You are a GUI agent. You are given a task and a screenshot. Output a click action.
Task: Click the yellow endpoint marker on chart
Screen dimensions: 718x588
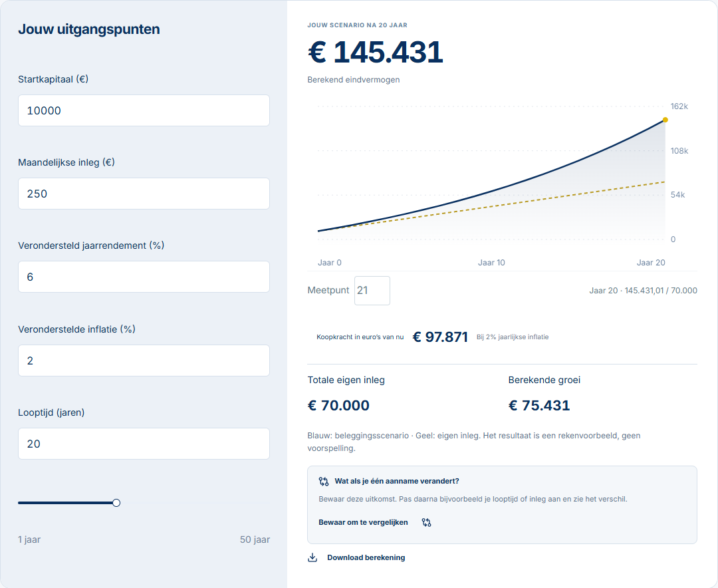(665, 120)
